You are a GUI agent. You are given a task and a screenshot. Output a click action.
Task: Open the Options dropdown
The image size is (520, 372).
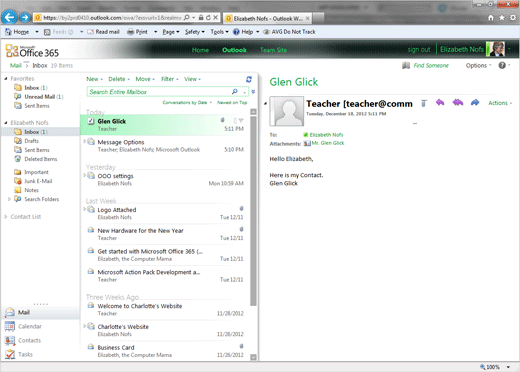(x=478, y=66)
